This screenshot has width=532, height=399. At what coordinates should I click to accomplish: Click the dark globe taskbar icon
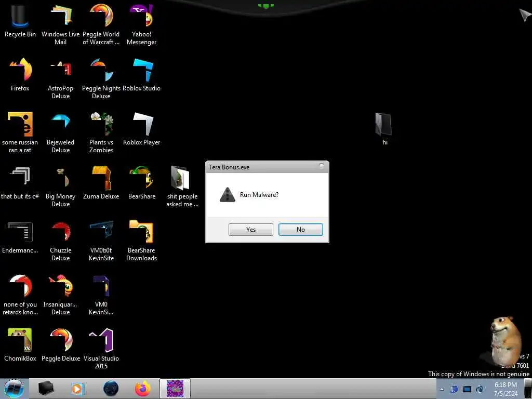pyautogui.click(x=111, y=389)
